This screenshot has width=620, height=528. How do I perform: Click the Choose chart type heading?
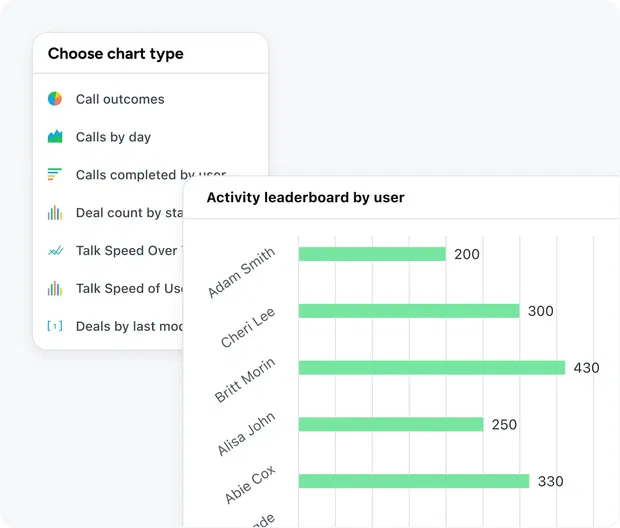pos(115,54)
